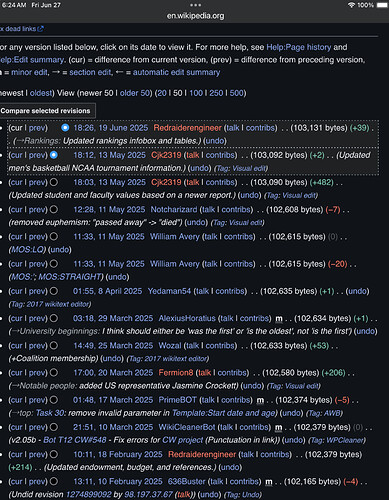389x500 pixels.
Task: Click prev for the PrimeBOT revision
Action: [x=37, y=400]
